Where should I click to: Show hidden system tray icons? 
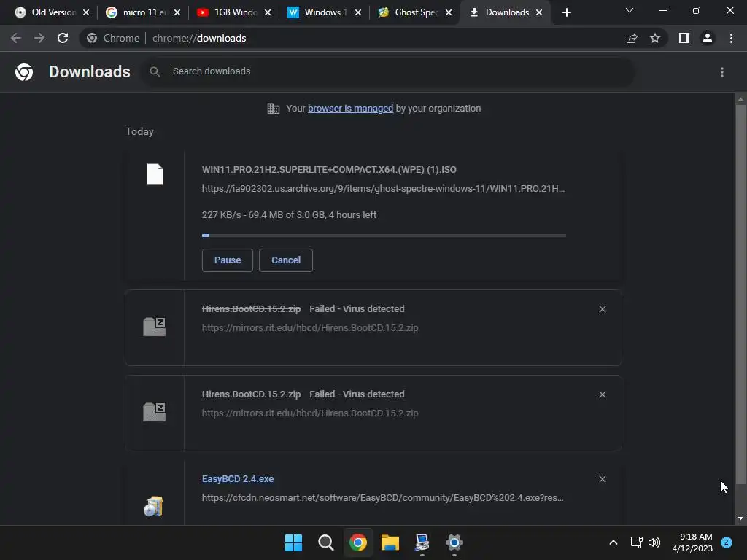tap(614, 542)
